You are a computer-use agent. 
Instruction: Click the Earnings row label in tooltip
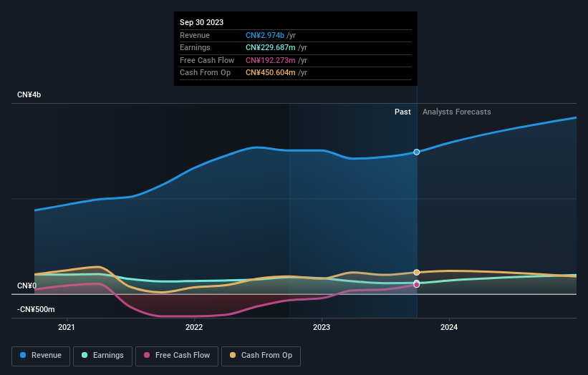(195, 47)
